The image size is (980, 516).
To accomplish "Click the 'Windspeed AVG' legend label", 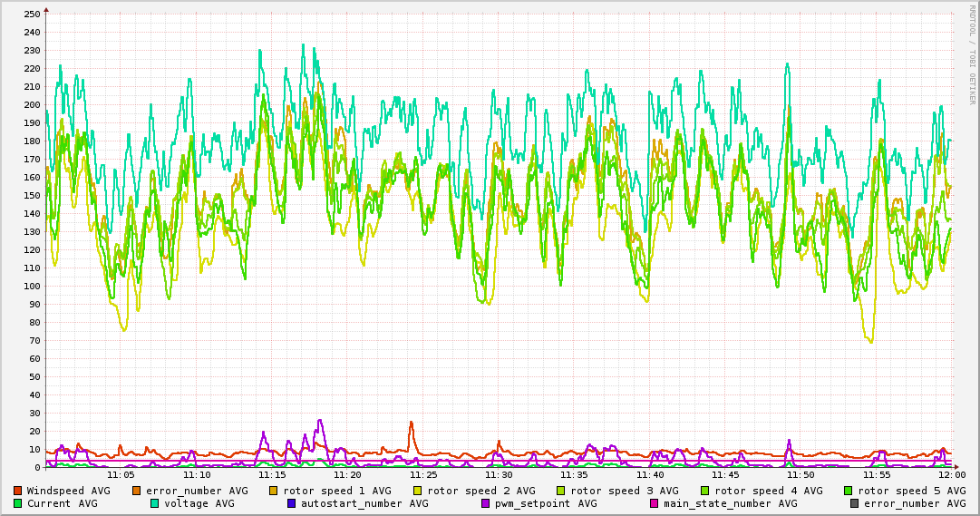I will pos(68,491).
